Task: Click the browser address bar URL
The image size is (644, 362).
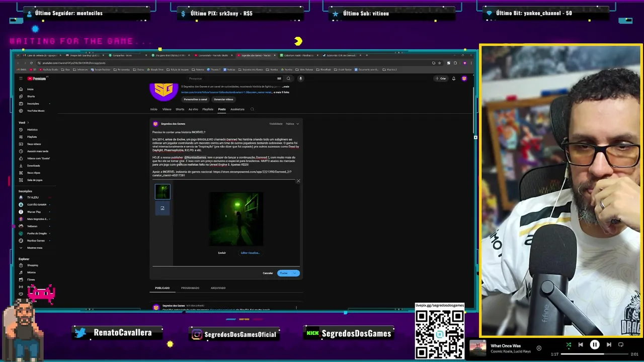Action: pyautogui.click(x=73, y=63)
